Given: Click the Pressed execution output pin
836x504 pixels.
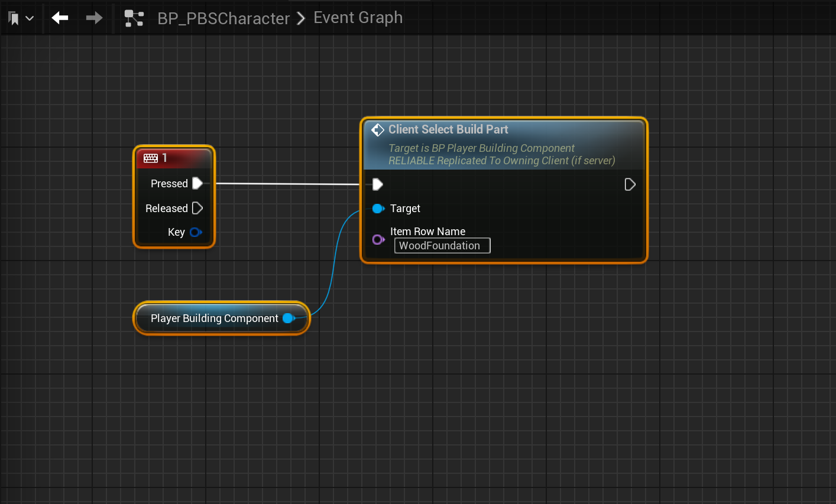Looking at the screenshot, I should [x=197, y=184].
